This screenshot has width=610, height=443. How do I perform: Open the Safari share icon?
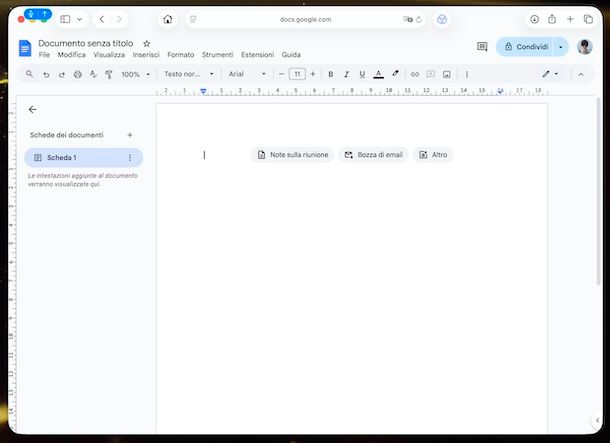pyautogui.click(x=552, y=19)
